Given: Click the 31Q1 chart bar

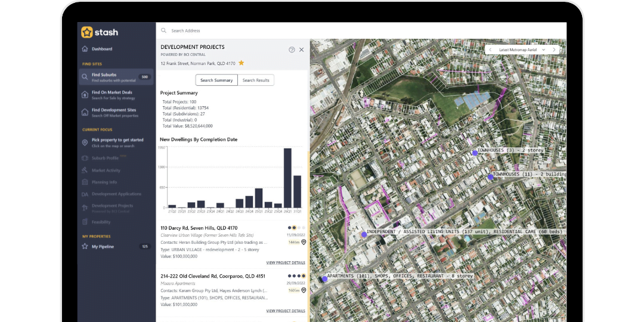Looking at the screenshot, I should 297,191.
